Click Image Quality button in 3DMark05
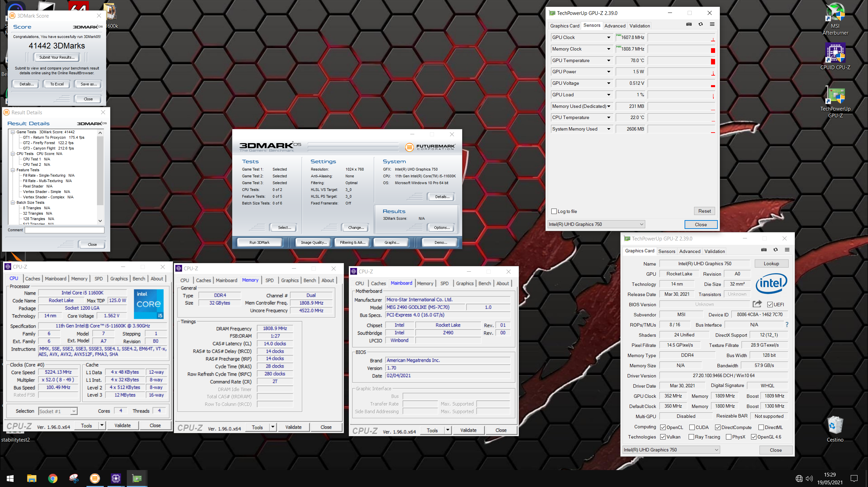Viewport: 868px width, 487px height. tap(314, 242)
